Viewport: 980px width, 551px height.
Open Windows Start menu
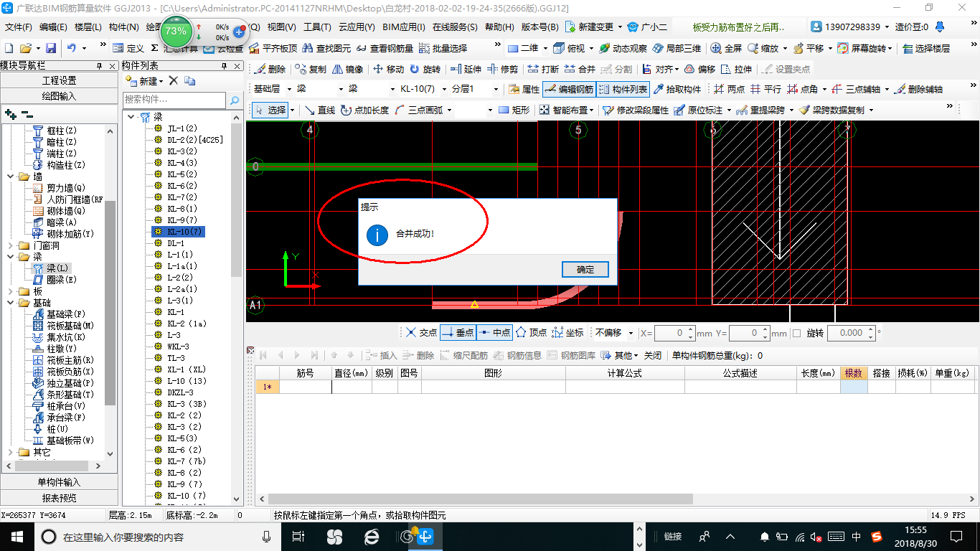17,537
